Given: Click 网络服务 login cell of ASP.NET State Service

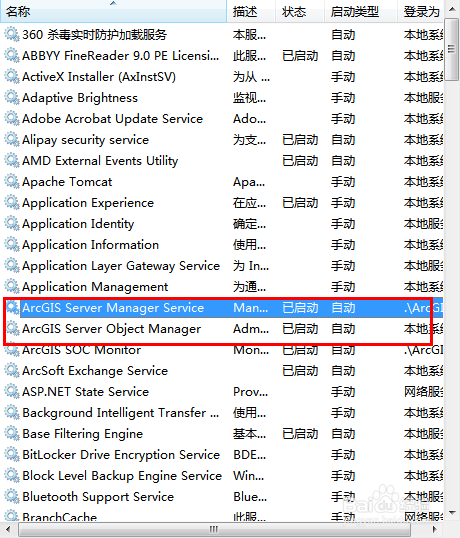Looking at the screenshot, I should pos(424,391).
